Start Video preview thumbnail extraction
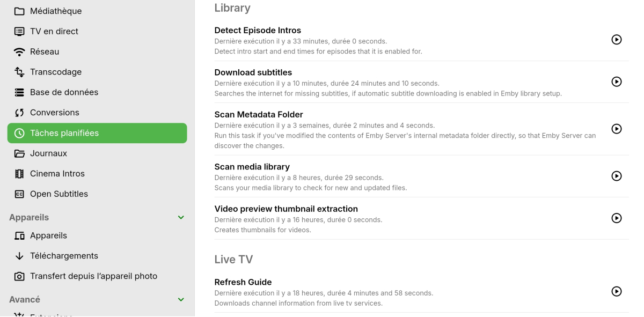The width and height of the screenshot is (644, 317). [616, 218]
